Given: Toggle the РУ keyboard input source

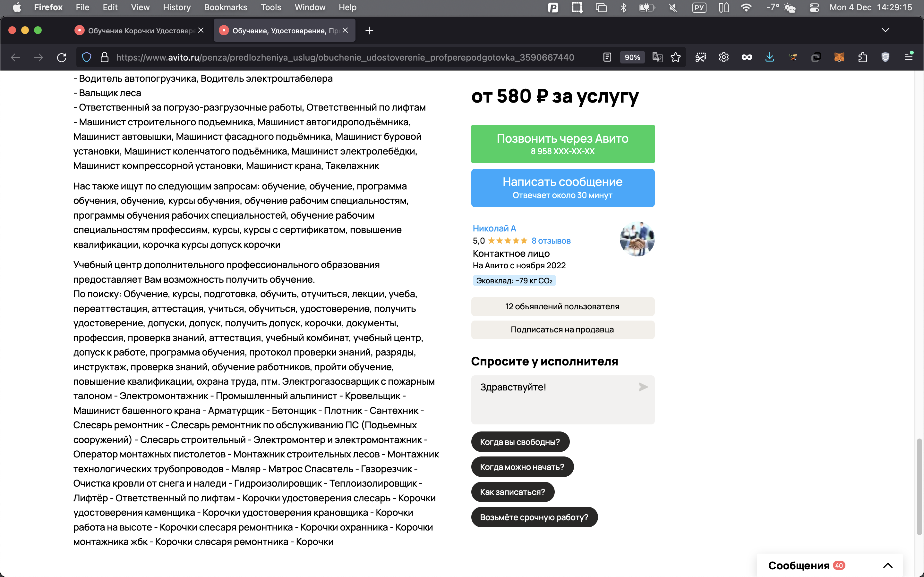Looking at the screenshot, I should pyautogui.click(x=699, y=7).
